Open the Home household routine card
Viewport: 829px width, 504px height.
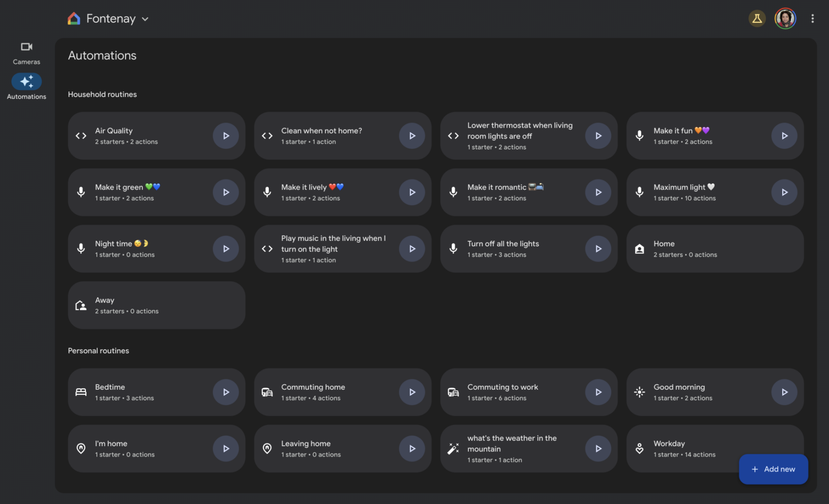pyautogui.click(x=715, y=249)
